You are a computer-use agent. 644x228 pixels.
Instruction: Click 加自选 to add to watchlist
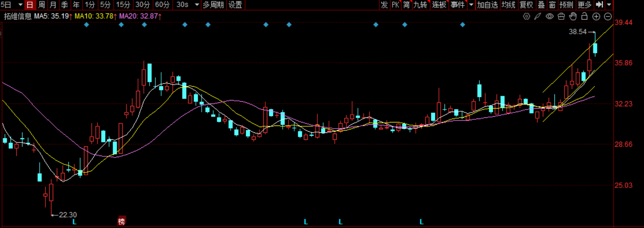pyautogui.click(x=487, y=5)
